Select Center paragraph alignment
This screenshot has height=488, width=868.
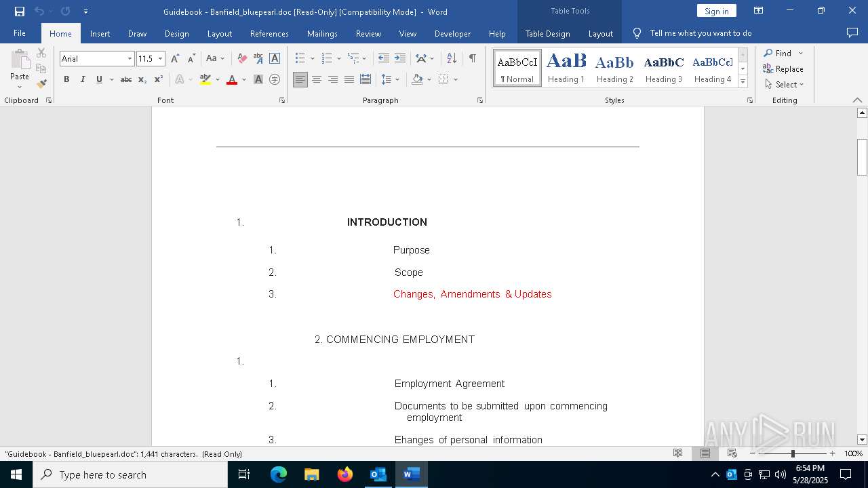coord(317,79)
